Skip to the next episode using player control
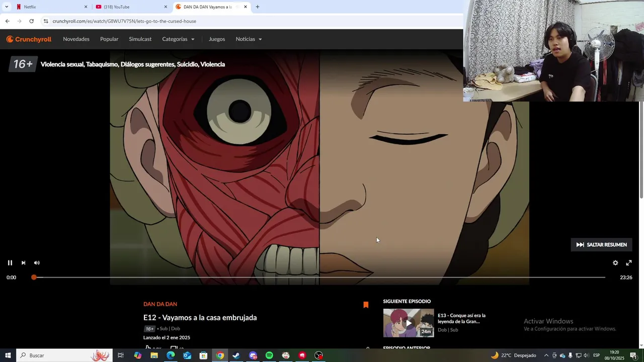This screenshot has height=362, width=644. pos(23,263)
